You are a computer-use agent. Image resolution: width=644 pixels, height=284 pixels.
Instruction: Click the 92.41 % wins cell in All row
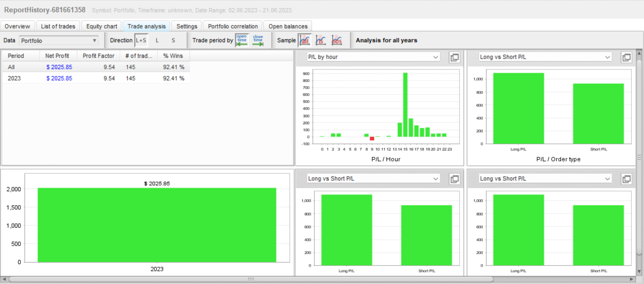[173, 67]
